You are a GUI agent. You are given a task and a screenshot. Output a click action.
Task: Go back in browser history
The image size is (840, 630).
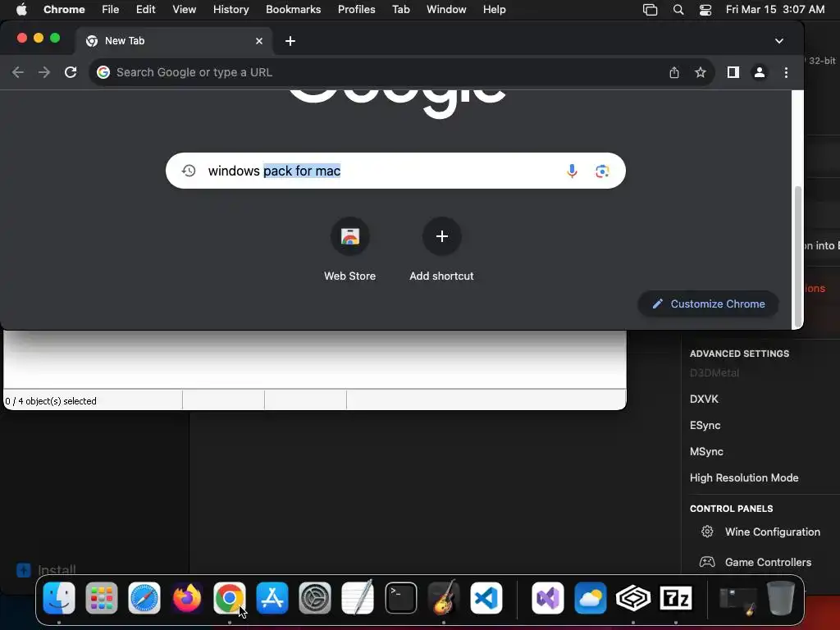click(18, 72)
